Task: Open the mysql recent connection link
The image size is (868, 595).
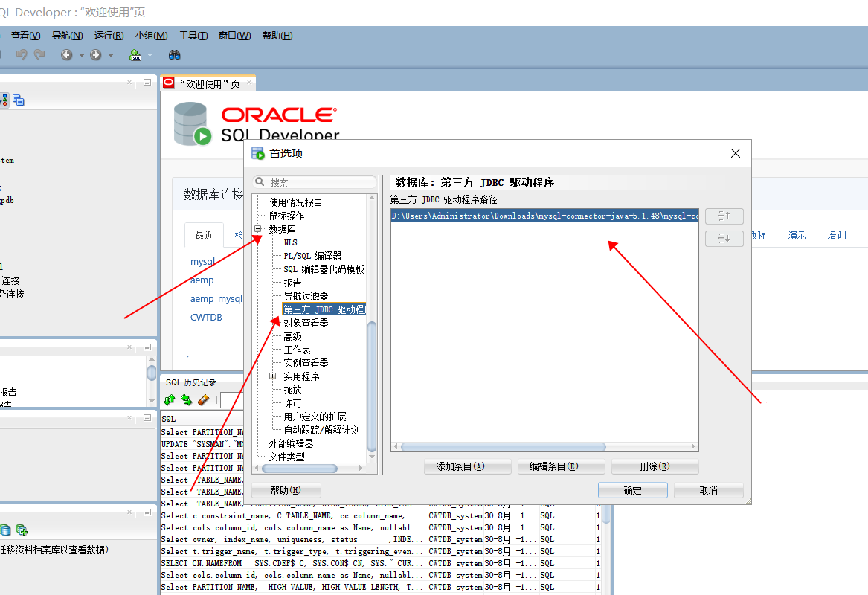Action: point(202,261)
